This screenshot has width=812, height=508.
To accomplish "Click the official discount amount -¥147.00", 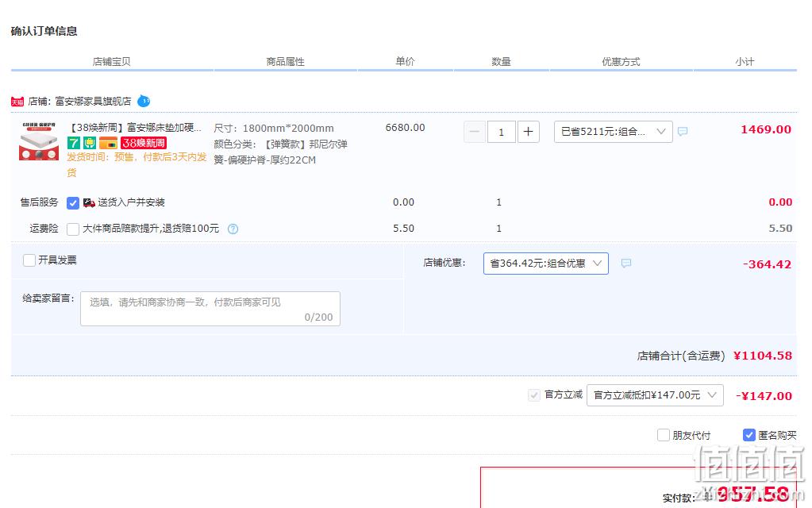I will [764, 396].
